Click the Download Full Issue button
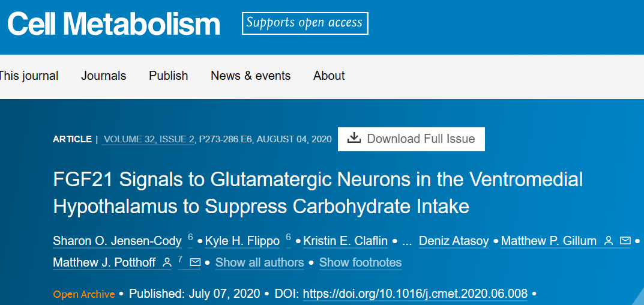This screenshot has width=644, height=305. (x=411, y=139)
